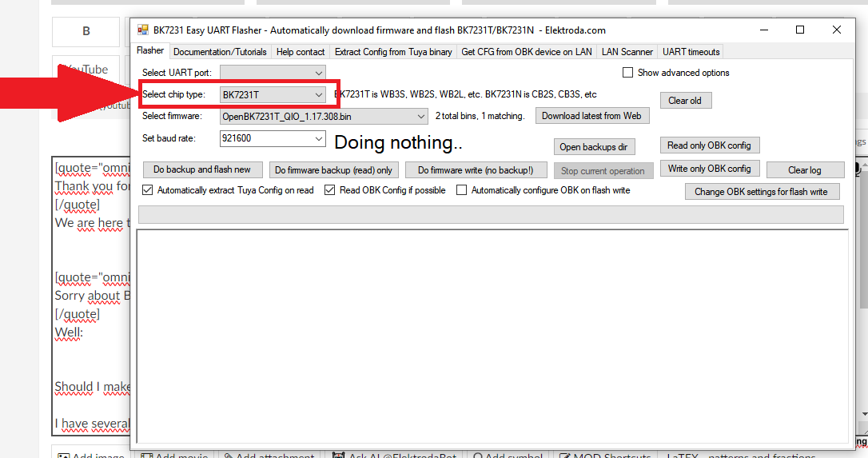Click the YouTube button in forum editor

pyautogui.click(x=86, y=70)
